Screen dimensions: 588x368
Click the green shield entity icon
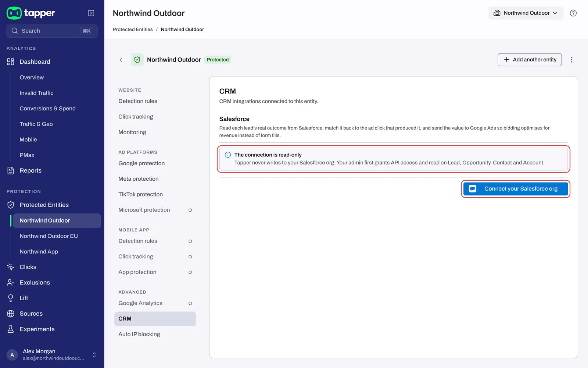click(137, 60)
